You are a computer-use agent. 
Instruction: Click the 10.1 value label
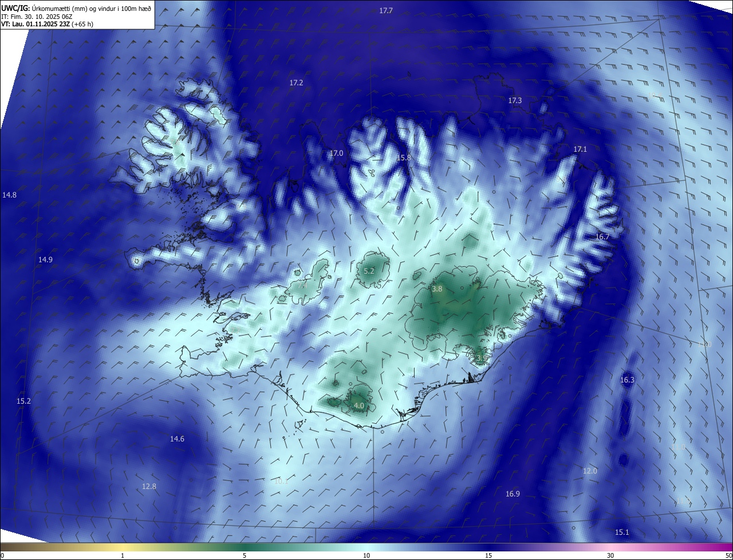tap(281, 482)
